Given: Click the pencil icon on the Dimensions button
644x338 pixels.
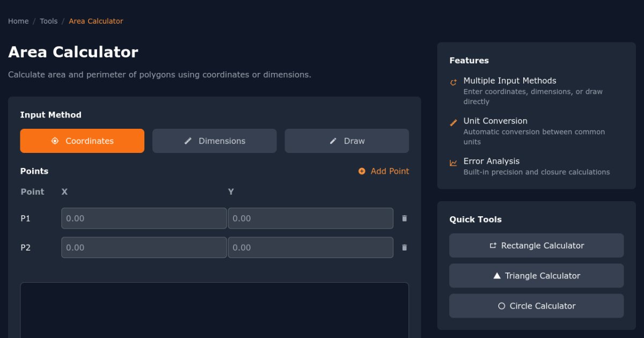Looking at the screenshot, I should (188, 141).
